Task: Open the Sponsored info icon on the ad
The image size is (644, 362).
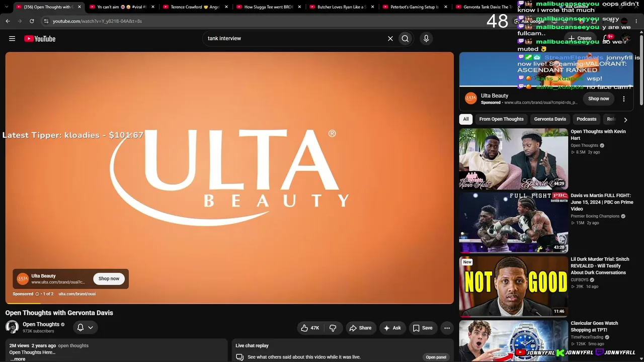Action: [37, 294]
